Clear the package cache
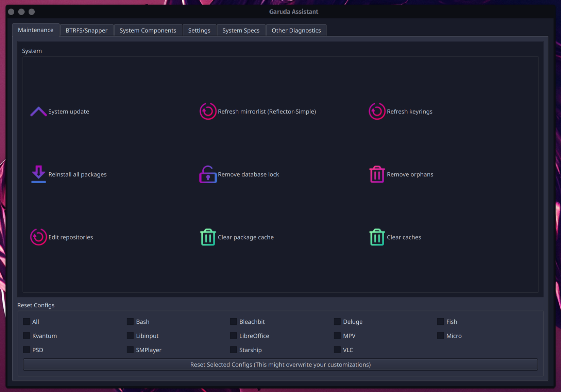Viewport: 561px width, 392px height. pos(237,237)
